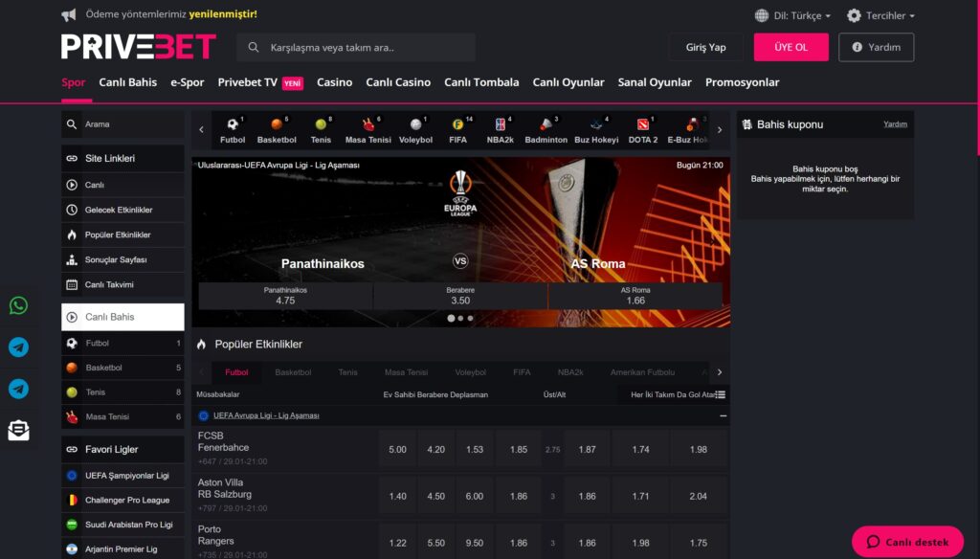
Task: Open Gelecek Etkinlikler in the sidebar
Action: click(122, 210)
